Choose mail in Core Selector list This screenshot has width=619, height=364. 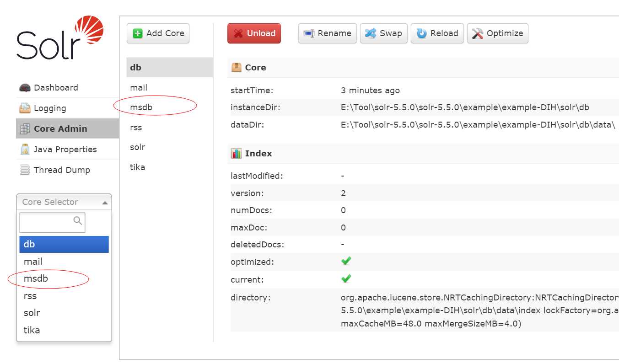pyautogui.click(x=64, y=262)
